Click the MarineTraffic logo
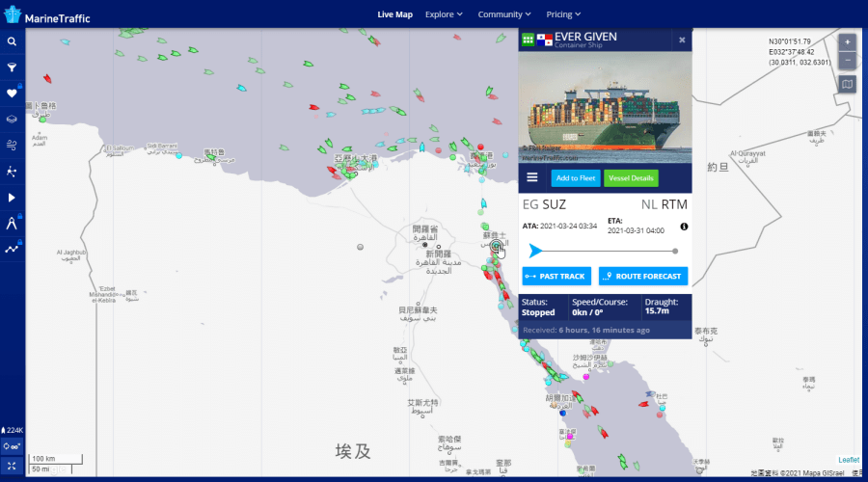The width and height of the screenshot is (868, 482). click(x=47, y=15)
